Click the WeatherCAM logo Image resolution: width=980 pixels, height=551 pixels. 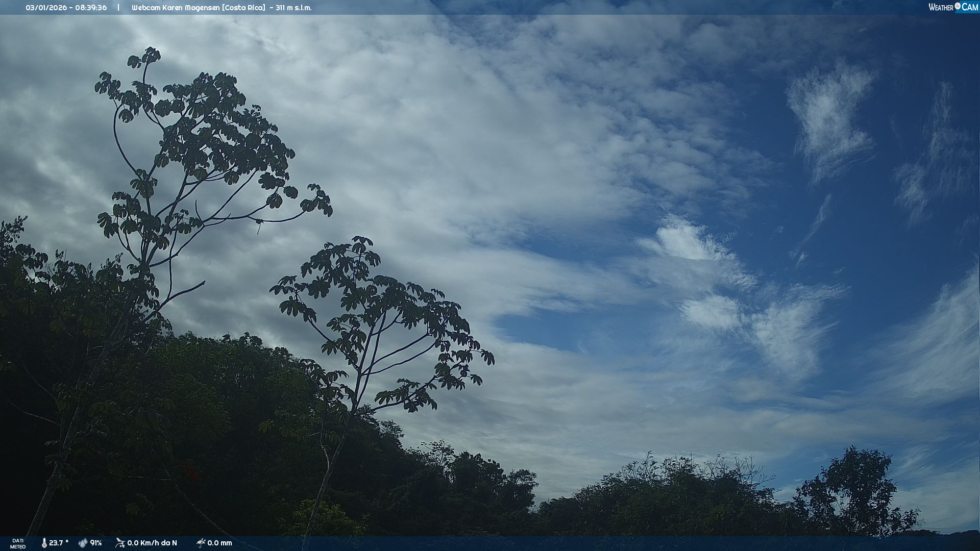953,7
